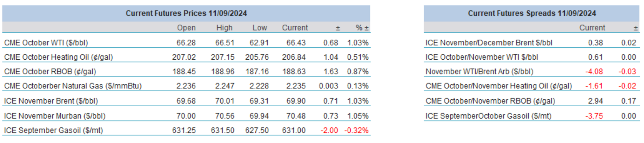Select the ICE September Gasoil ($/mt) row label

53,130
